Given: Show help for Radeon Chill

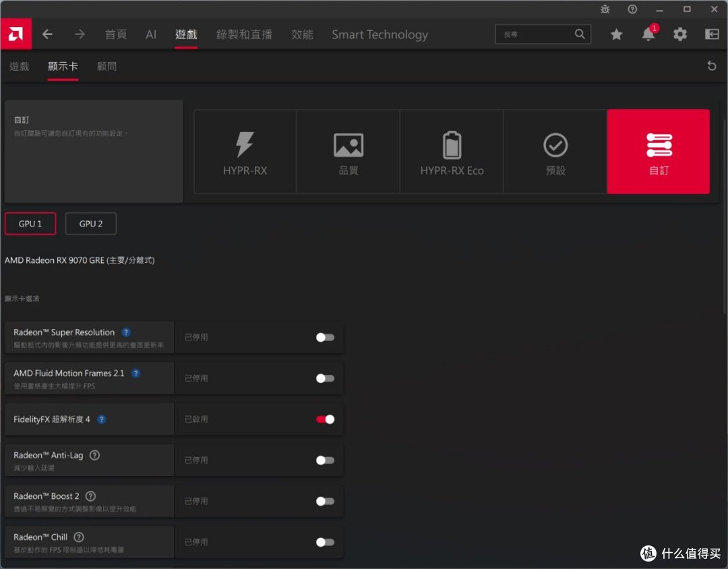Looking at the screenshot, I should pyautogui.click(x=79, y=537).
